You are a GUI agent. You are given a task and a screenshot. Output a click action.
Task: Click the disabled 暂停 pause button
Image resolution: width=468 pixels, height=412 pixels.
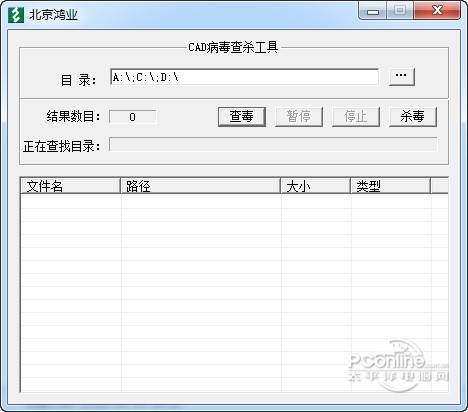299,117
